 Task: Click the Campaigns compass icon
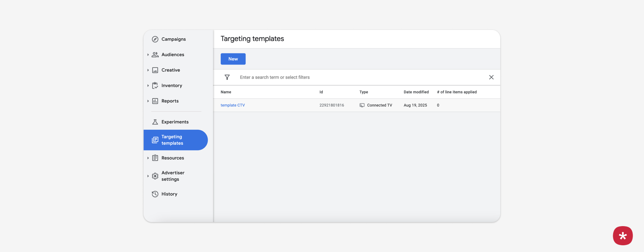tap(155, 39)
